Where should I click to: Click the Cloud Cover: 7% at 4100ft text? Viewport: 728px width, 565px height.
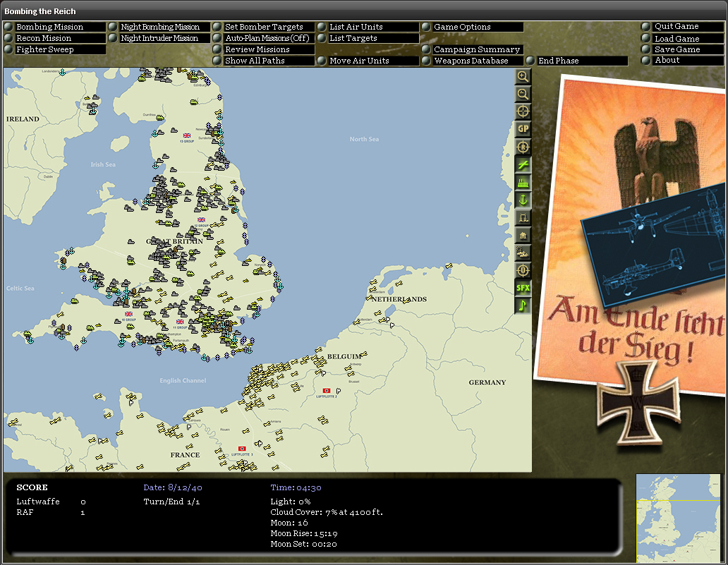(x=327, y=512)
